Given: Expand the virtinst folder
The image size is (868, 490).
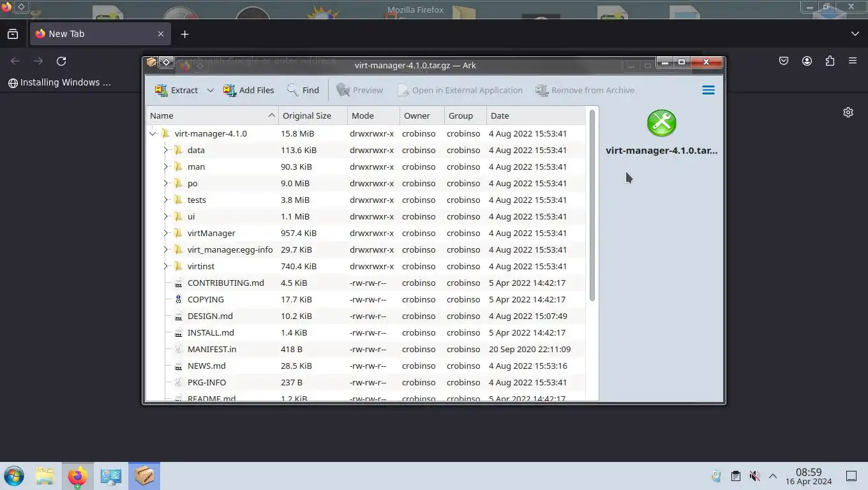Looking at the screenshot, I should point(166,266).
